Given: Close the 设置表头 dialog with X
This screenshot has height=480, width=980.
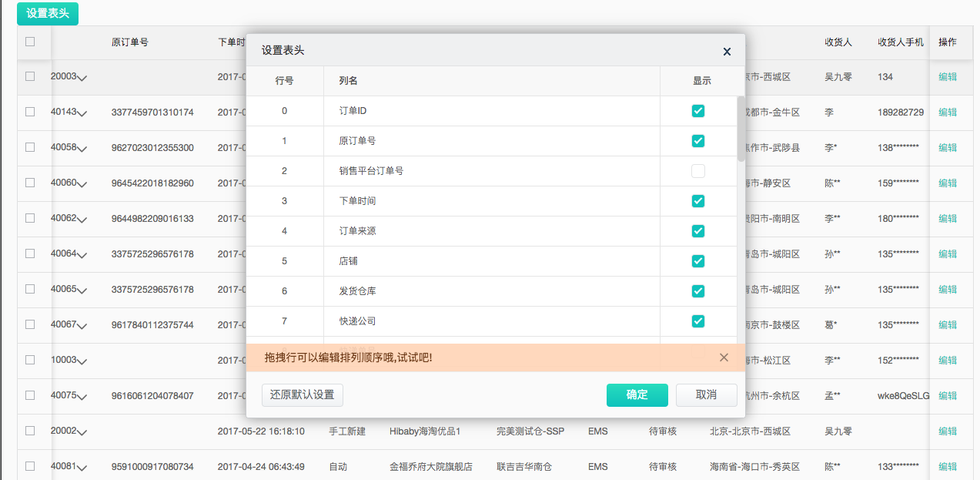Looking at the screenshot, I should pyautogui.click(x=727, y=52).
